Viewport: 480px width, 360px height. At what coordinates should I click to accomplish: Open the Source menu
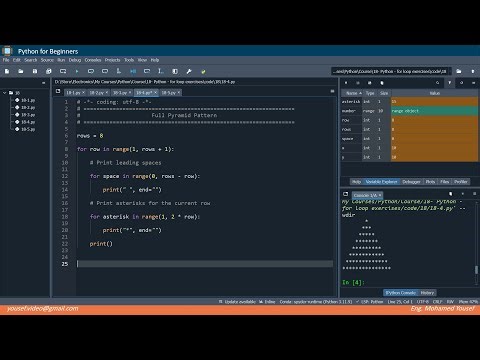coord(47,60)
